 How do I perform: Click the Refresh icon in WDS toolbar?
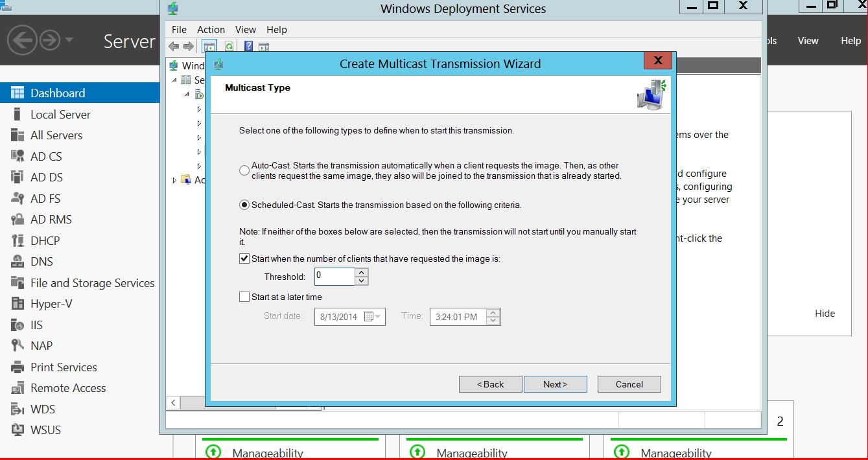(229, 47)
